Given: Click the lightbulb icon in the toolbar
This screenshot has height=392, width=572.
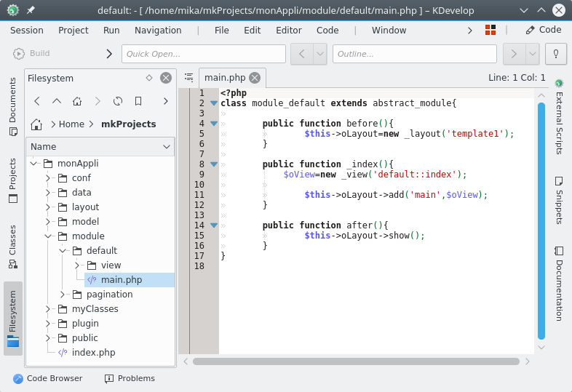Looking at the screenshot, I should [556, 54].
